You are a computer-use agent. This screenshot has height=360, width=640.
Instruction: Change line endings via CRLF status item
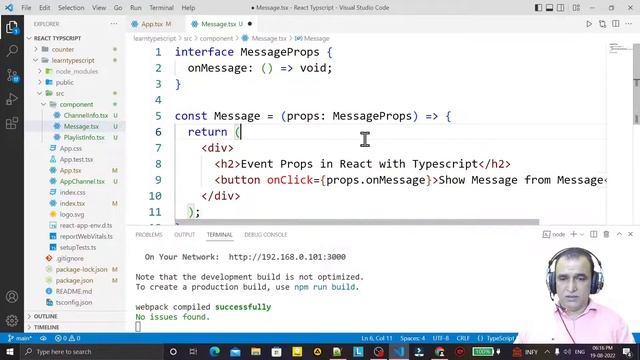tap(463, 338)
